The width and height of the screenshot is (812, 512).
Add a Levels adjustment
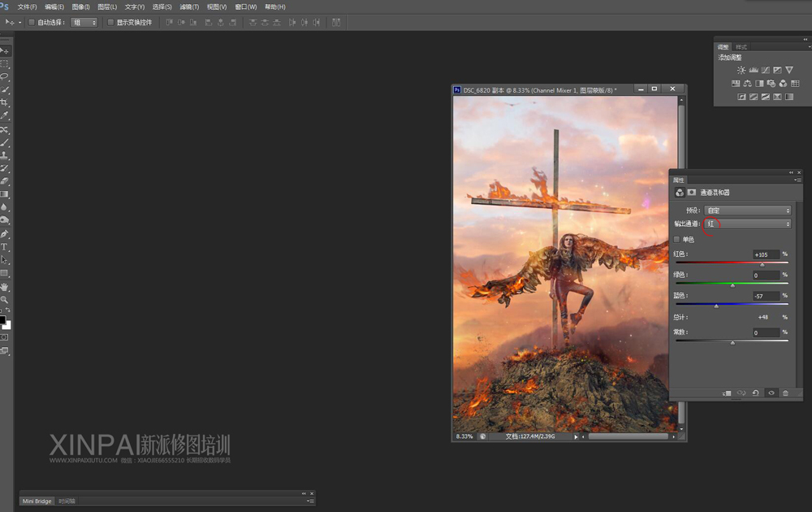pyautogui.click(x=753, y=70)
